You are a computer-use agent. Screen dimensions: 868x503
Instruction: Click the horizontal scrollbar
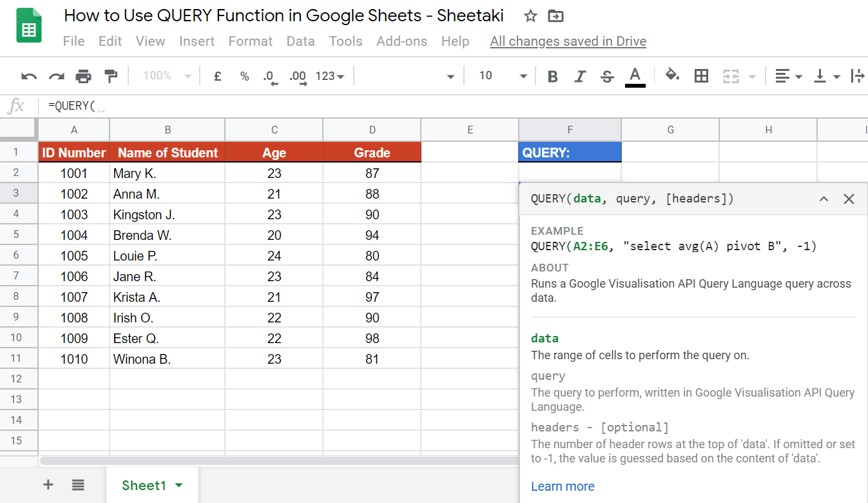tap(279, 460)
